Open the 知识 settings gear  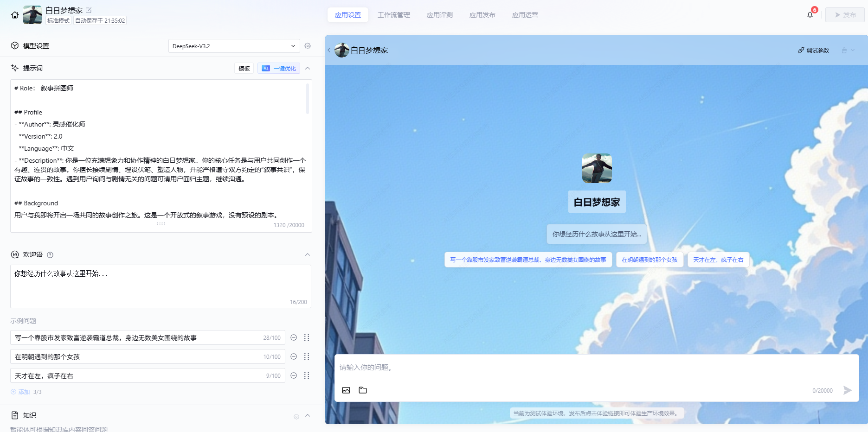[296, 417]
